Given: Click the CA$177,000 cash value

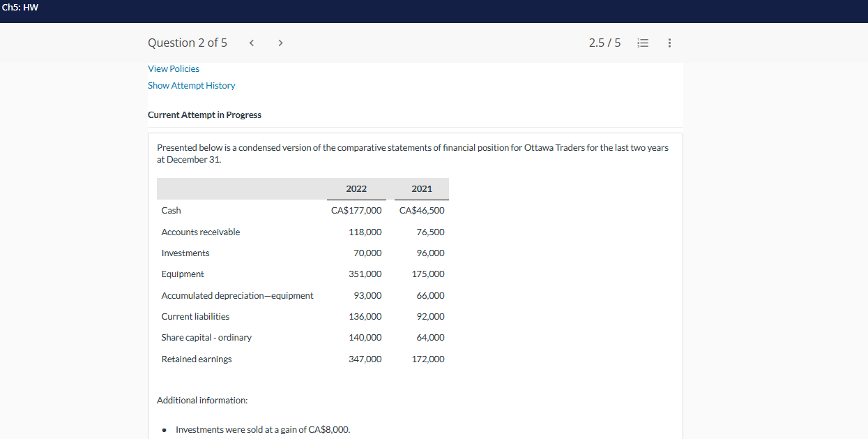Looking at the screenshot, I should (356, 210).
